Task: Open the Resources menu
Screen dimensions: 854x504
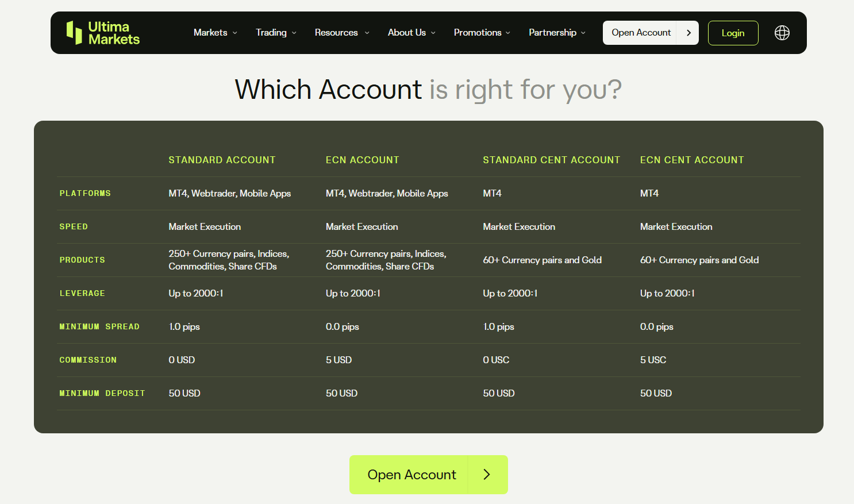Action: (x=336, y=33)
